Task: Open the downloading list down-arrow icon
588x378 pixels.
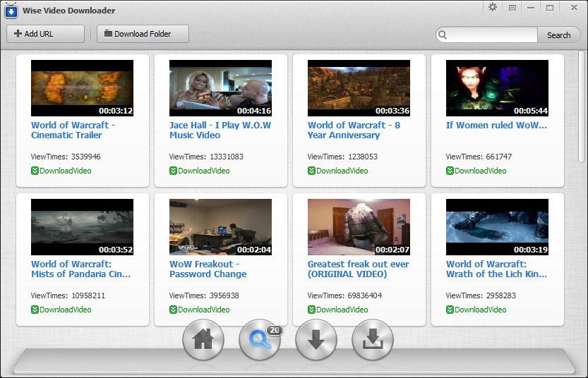Action: click(x=316, y=340)
